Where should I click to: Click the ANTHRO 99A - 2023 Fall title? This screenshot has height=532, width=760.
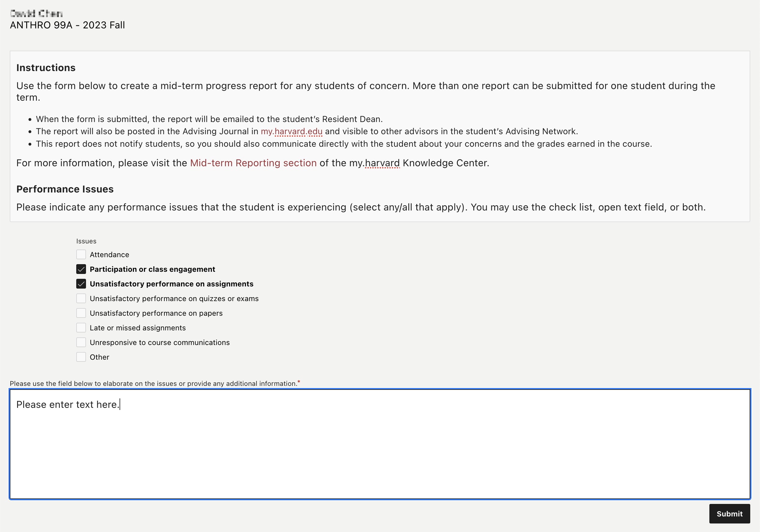tap(67, 25)
